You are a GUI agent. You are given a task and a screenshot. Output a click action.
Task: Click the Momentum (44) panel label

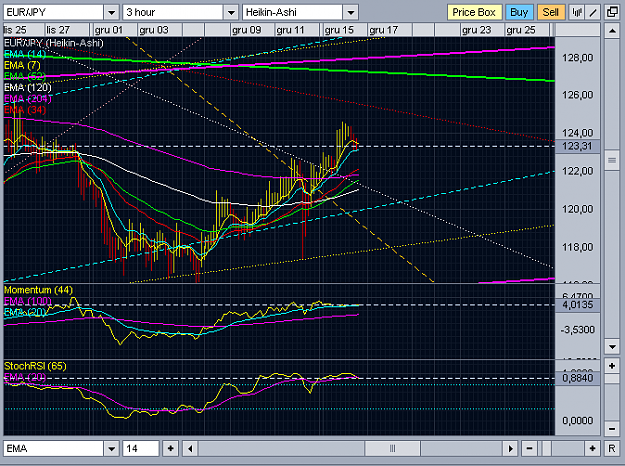click(x=39, y=290)
